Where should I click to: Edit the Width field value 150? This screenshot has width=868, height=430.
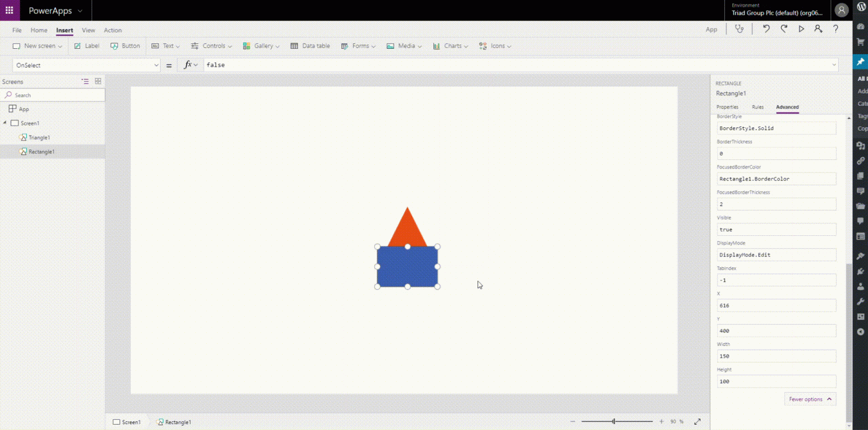coord(776,356)
